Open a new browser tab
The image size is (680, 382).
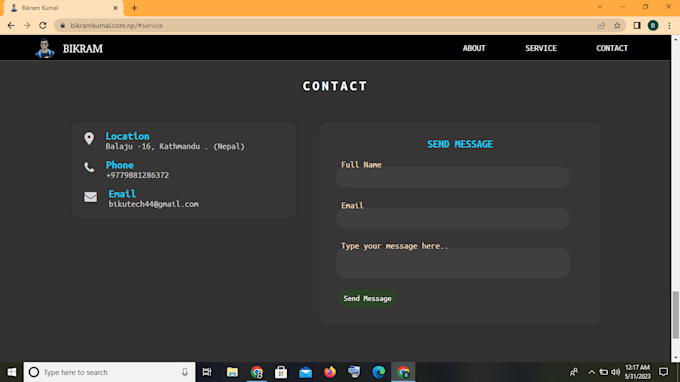(x=134, y=8)
